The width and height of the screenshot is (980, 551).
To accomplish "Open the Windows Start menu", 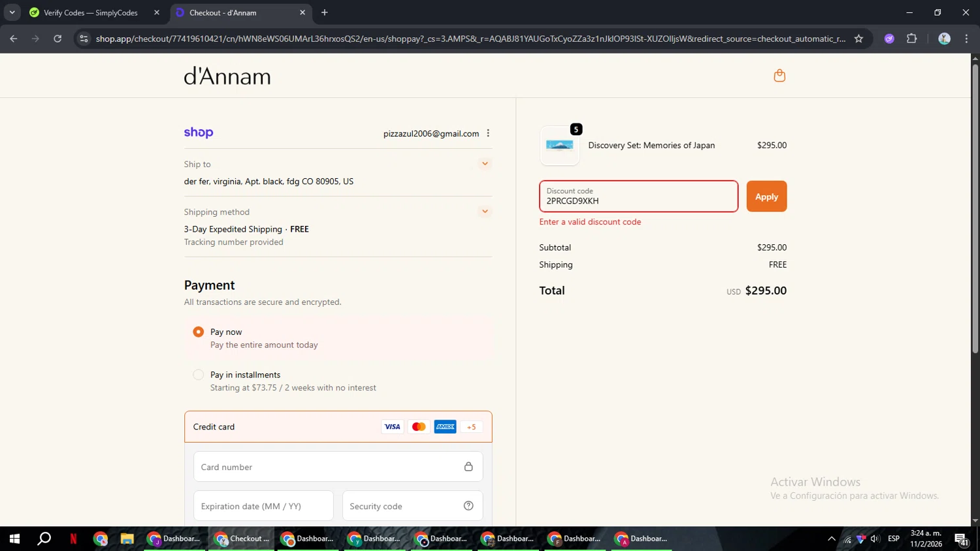I will 14,539.
